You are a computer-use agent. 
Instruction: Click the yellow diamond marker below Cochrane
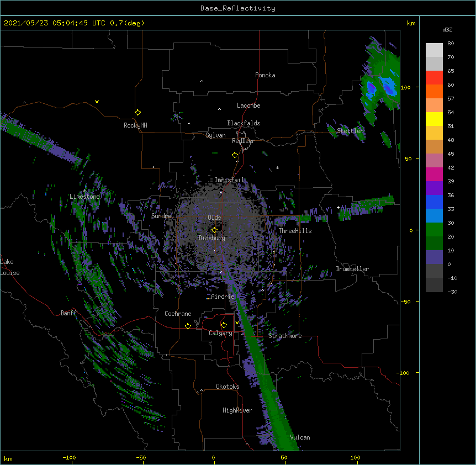[x=188, y=326]
